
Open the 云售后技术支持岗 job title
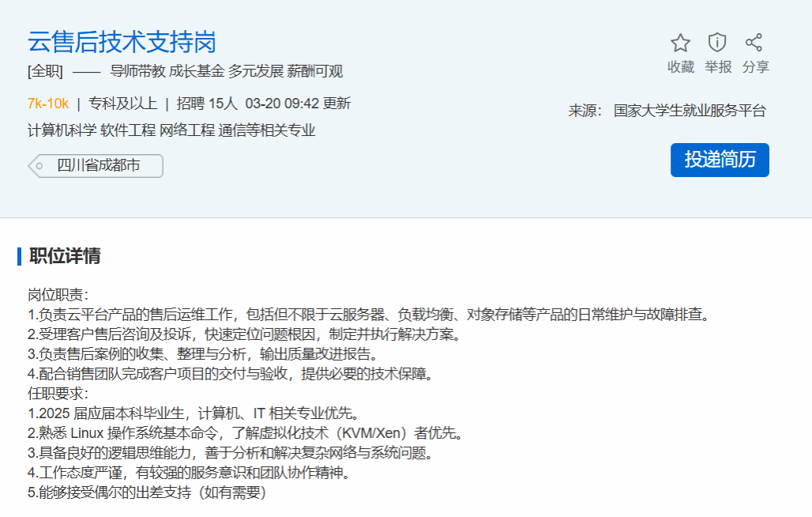[122, 42]
